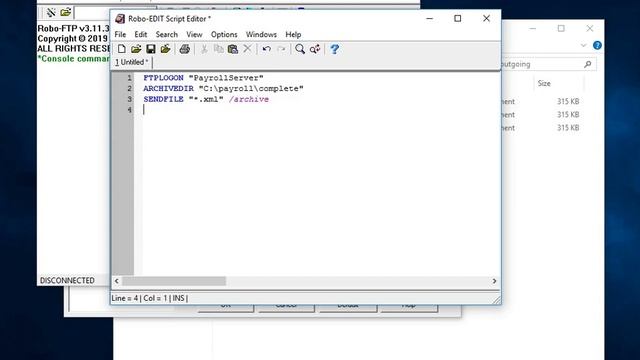Close the Robo-EDIT Script Editor window
Viewport: 640px width, 360px height.
[x=486, y=18]
